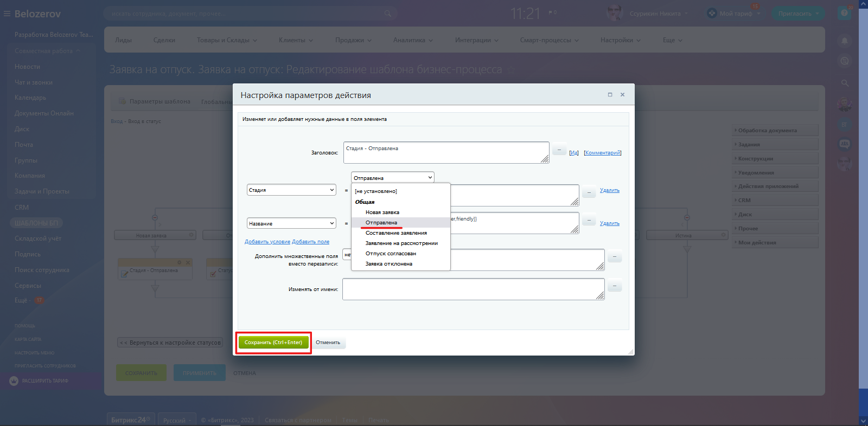Click Удалить link in the Стадия row
The height and width of the screenshot is (426, 868).
tap(610, 190)
